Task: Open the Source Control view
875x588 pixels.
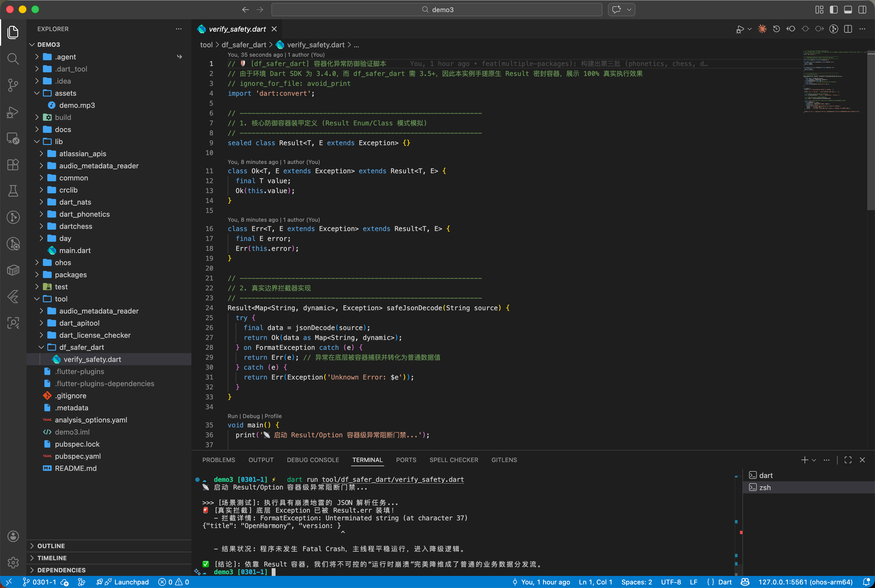Action: pos(13,85)
